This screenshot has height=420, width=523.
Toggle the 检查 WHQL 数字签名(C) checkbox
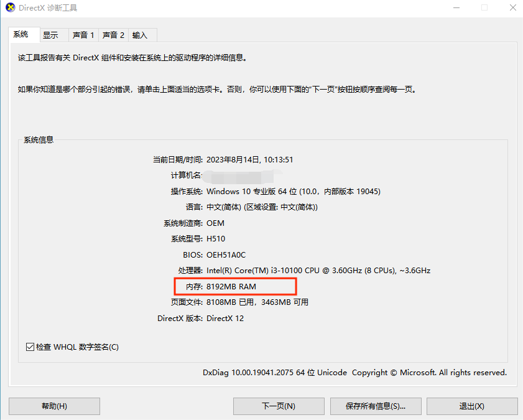click(x=30, y=347)
